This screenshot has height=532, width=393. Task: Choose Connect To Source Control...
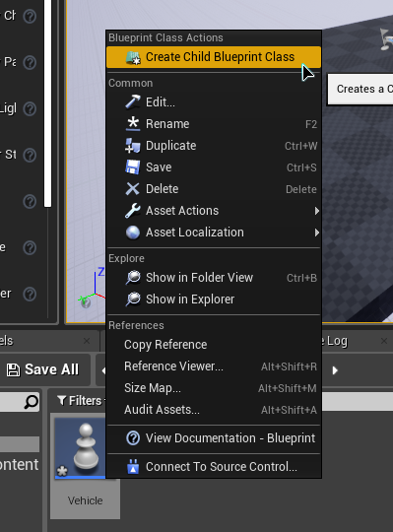tap(214, 467)
